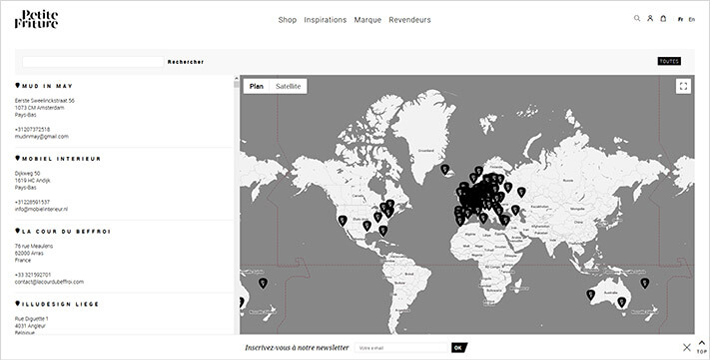The image size is (710, 360).
Task: Click the western Australia map marker
Action: (x=590, y=295)
